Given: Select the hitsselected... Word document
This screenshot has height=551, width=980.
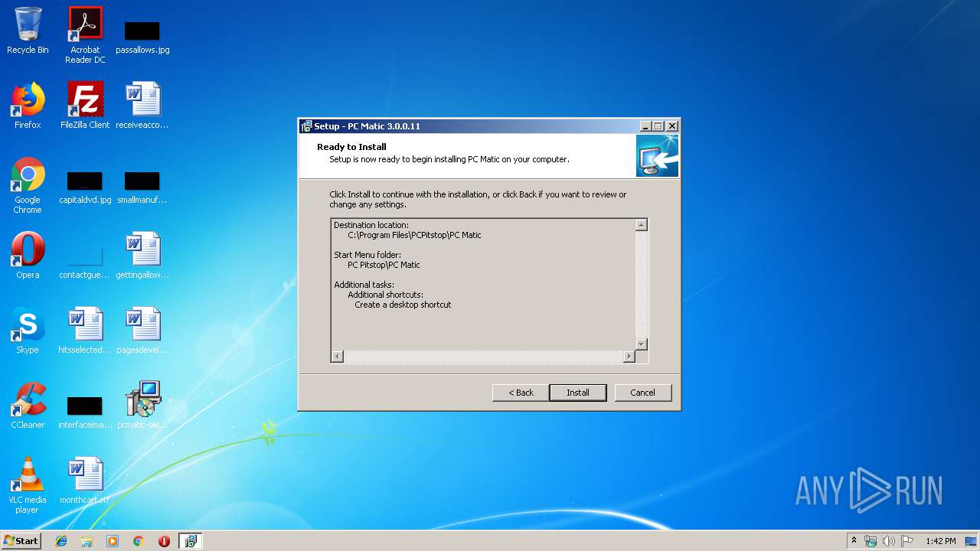Looking at the screenshot, I should [85, 331].
